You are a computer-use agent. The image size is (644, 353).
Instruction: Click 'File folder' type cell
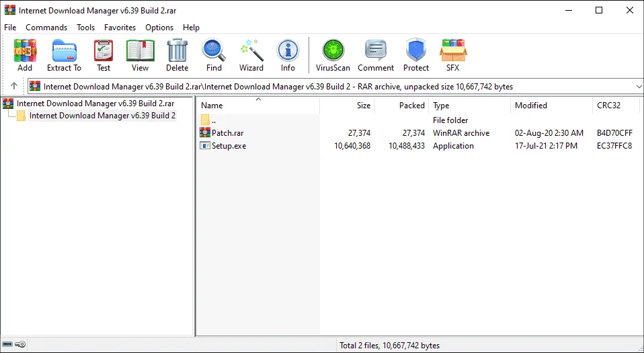(450, 120)
